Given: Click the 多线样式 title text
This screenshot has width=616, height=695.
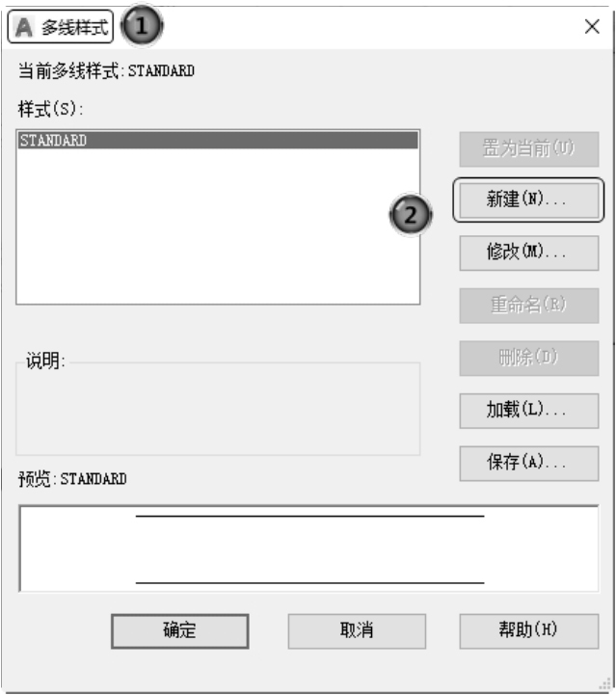Looking at the screenshot, I should pyautogui.click(x=75, y=28).
